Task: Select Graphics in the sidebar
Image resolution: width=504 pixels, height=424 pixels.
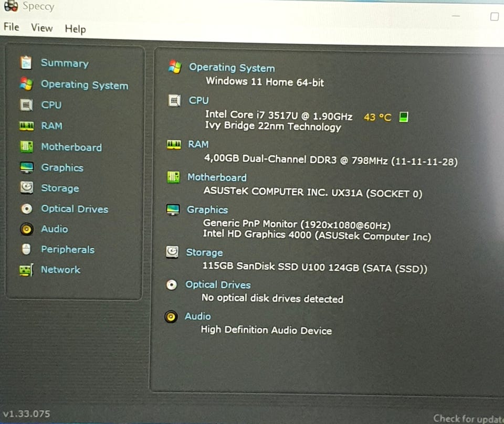Action: point(62,168)
